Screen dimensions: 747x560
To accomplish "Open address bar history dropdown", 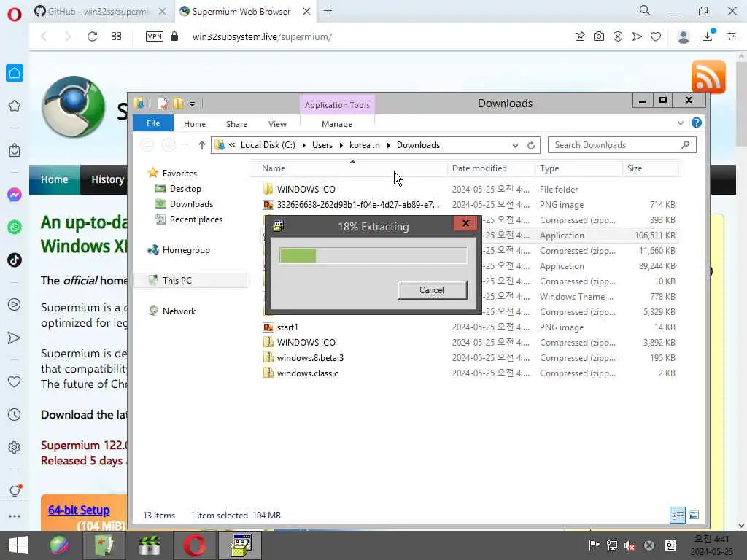I will click(515, 145).
